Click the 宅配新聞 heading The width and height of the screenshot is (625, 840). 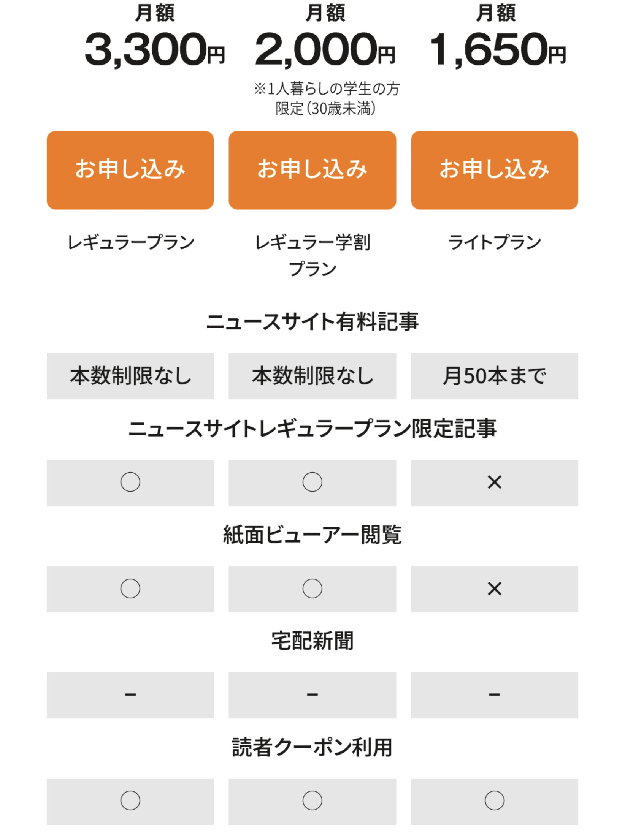(312, 641)
